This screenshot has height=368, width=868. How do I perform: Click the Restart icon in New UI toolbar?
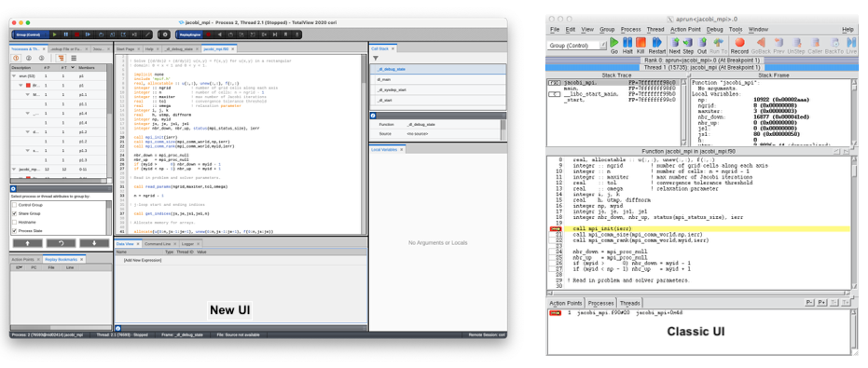[88, 34]
